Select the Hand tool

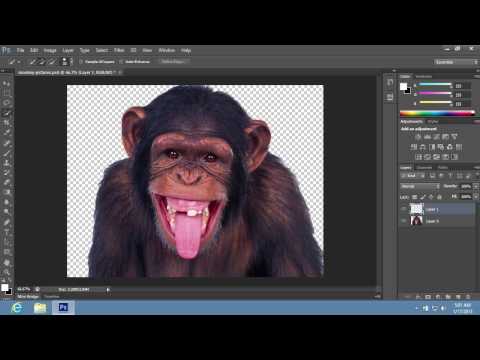[x=7, y=263]
